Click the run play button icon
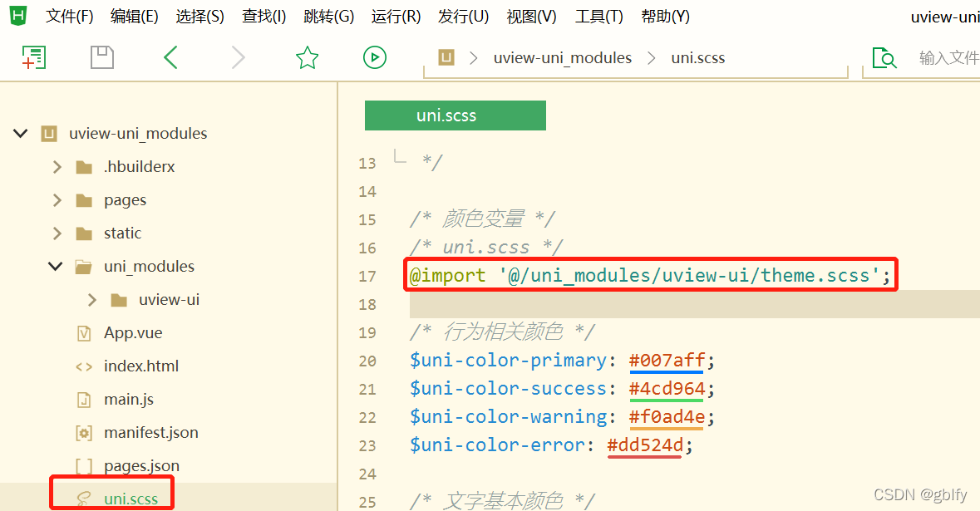The height and width of the screenshot is (511, 980). pos(375,57)
